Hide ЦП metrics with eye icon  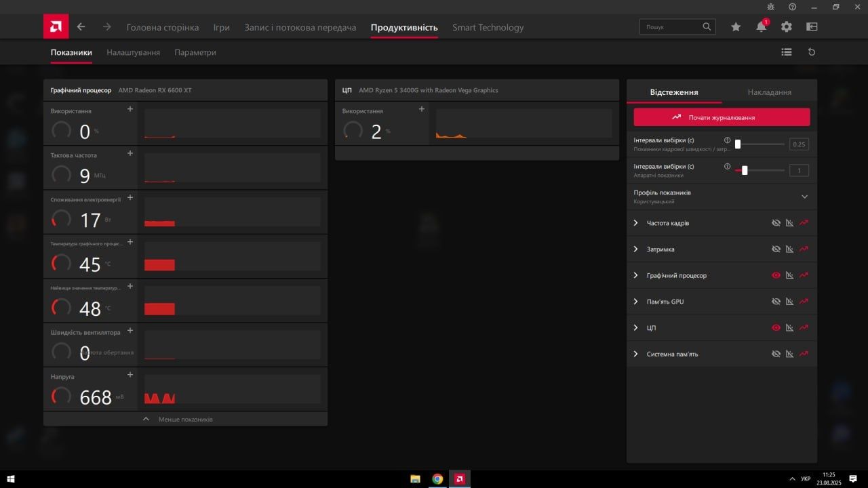click(x=776, y=327)
